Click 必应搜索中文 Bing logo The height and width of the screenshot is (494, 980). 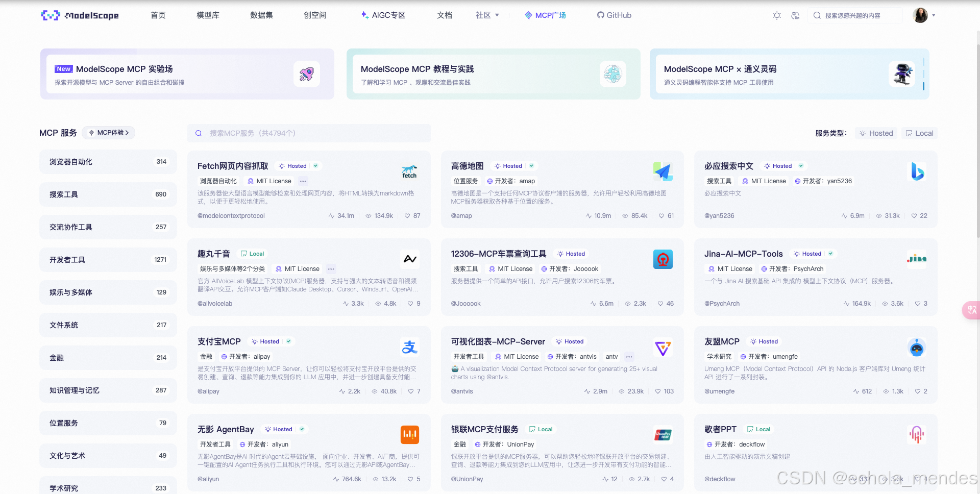(917, 171)
